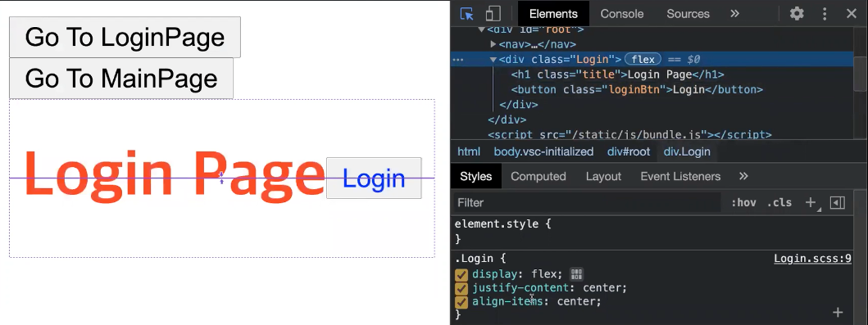
Task: Select div.Login breadcrumb
Action: tap(687, 151)
